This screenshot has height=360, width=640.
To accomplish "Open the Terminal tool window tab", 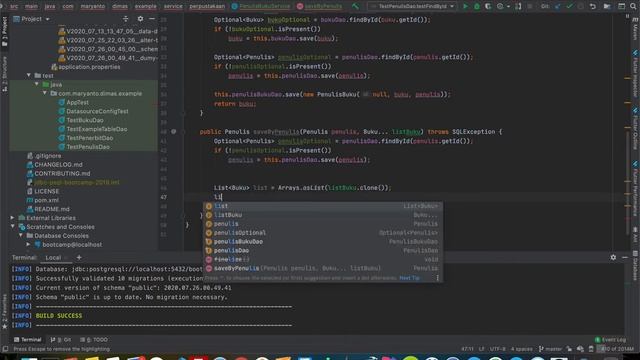I will (27, 340).
